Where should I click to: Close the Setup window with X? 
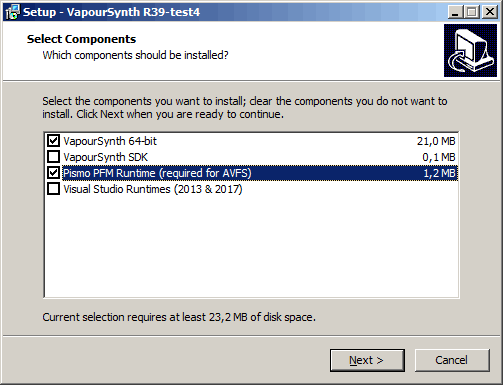[490, 12]
